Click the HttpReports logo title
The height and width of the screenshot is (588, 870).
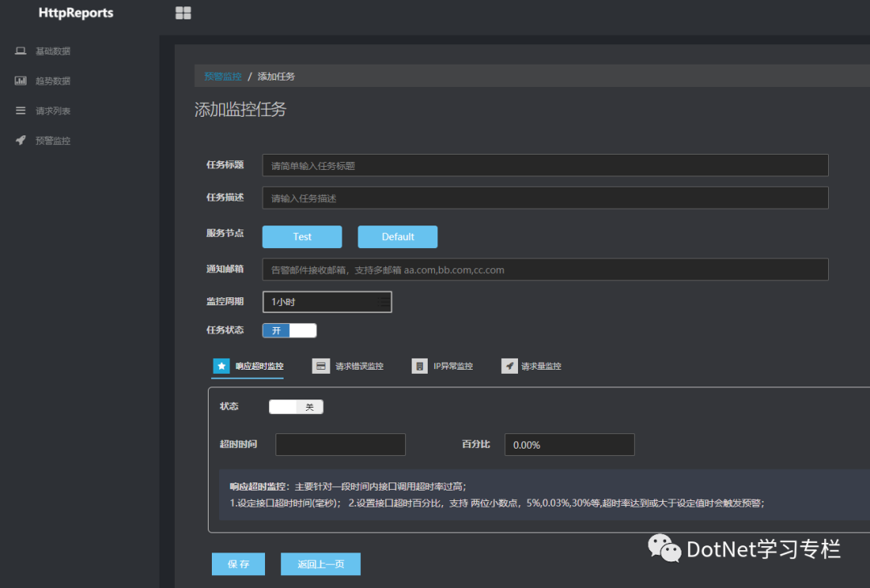tap(76, 13)
